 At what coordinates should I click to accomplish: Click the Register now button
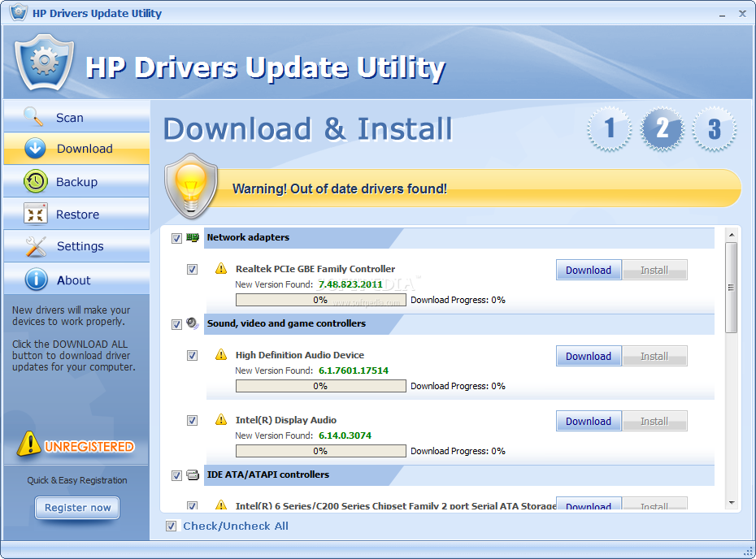coord(77,508)
